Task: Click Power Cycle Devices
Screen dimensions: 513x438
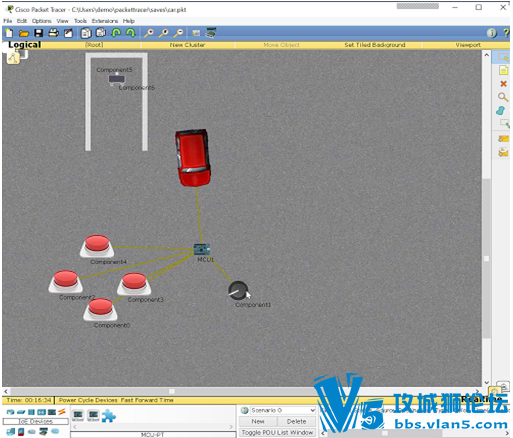Action: click(88, 400)
